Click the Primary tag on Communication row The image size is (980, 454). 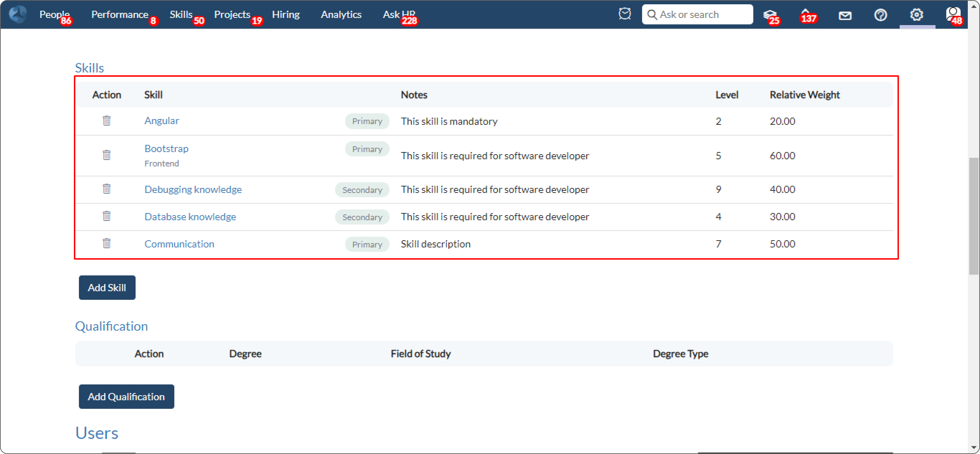coord(367,244)
